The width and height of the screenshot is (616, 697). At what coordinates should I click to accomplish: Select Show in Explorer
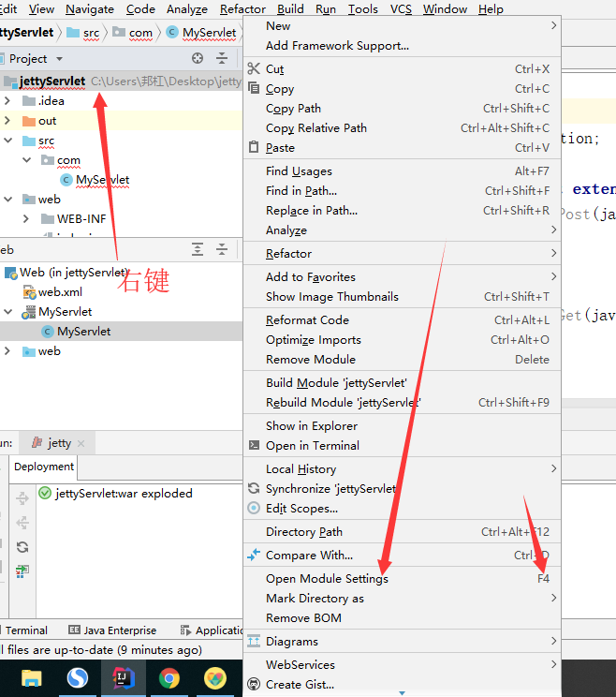pos(402,425)
